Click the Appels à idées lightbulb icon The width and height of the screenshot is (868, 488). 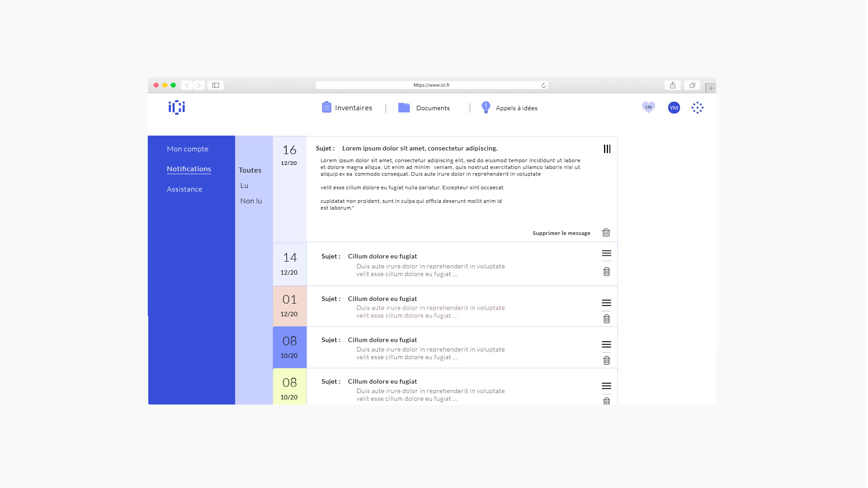tap(486, 107)
